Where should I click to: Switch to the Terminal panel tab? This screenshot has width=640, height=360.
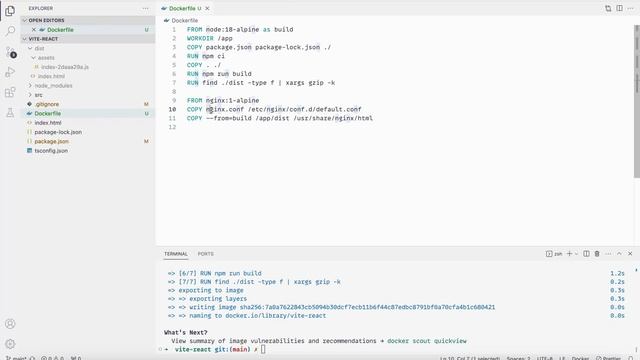(176, 253)
